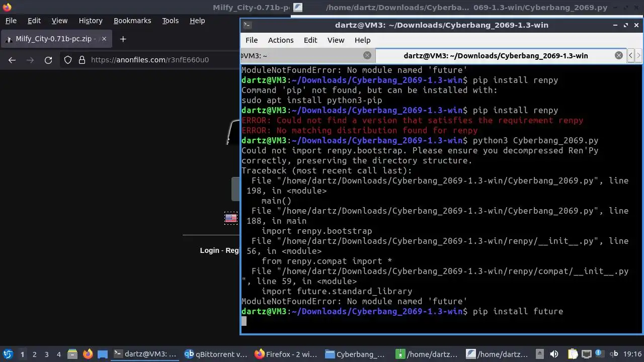
Task: Click 'sudo apt install python3-pip' text
Action: (x=312, y=100)
